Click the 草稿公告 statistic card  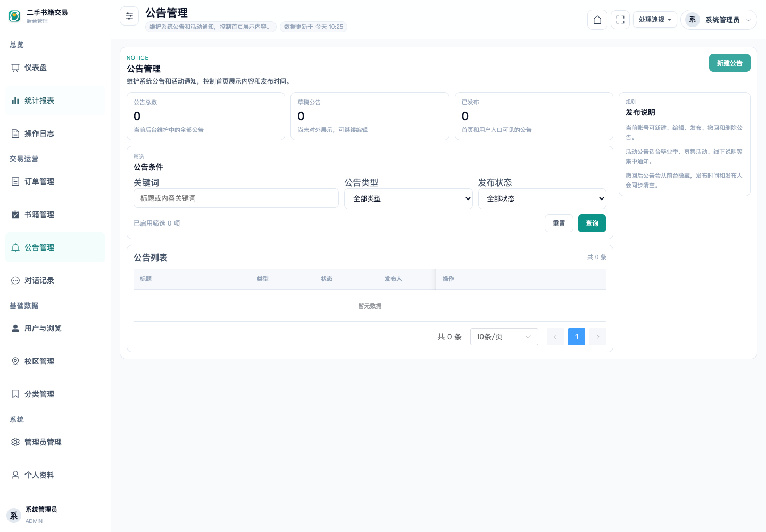pyautogui.click(x=370, y=116)
